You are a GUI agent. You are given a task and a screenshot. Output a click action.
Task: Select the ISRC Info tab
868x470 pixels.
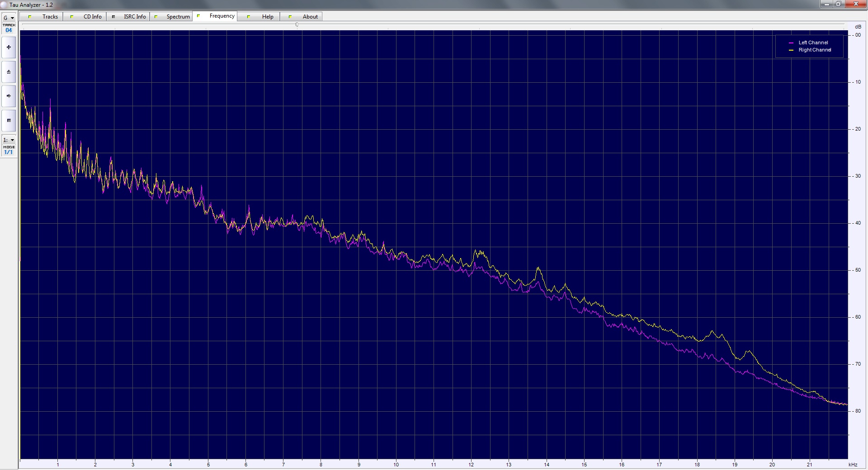[135, 17]
